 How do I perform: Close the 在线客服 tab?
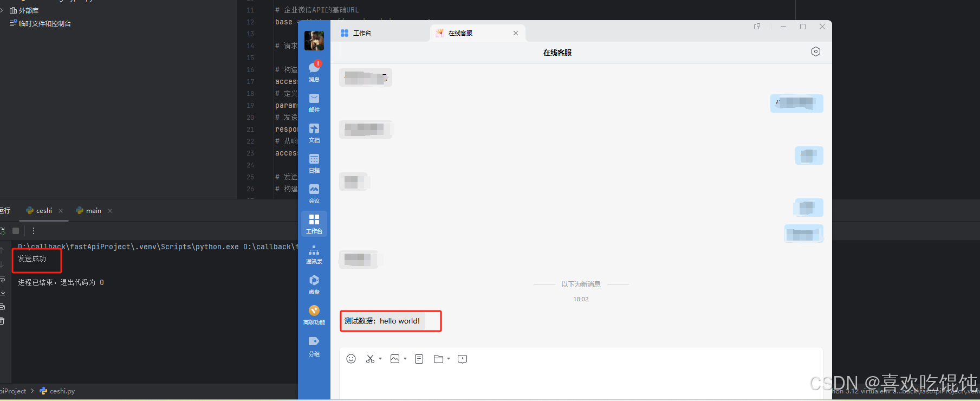(516, 33)
